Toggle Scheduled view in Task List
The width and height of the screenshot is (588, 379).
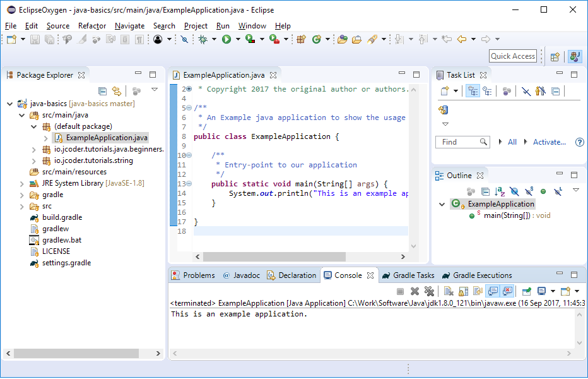point(487,91)
